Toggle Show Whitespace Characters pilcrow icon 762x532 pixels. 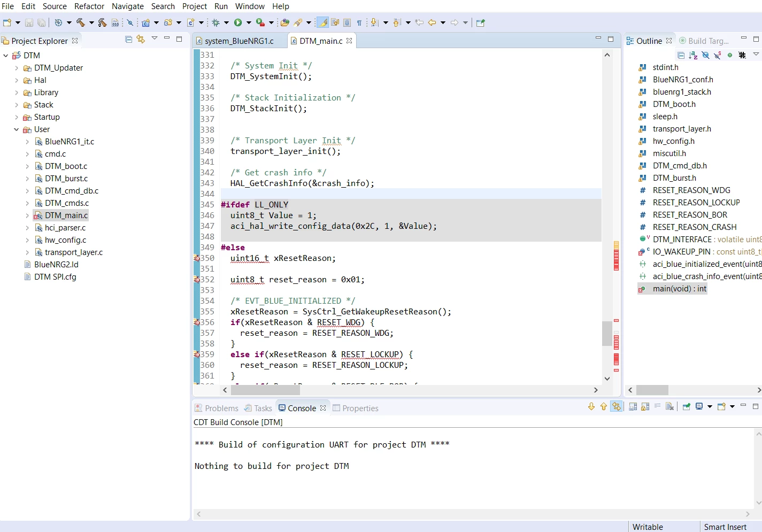359,22
